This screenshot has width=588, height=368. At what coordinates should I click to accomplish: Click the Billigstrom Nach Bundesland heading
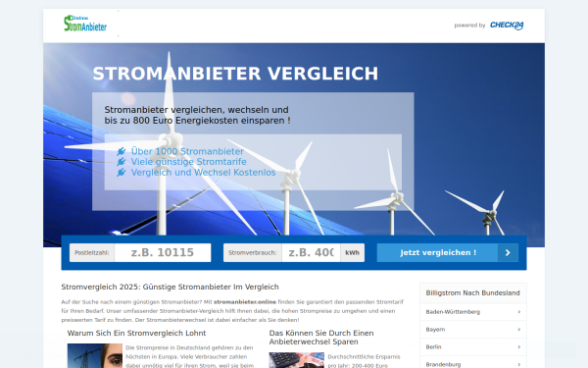[x=472, y=292]
